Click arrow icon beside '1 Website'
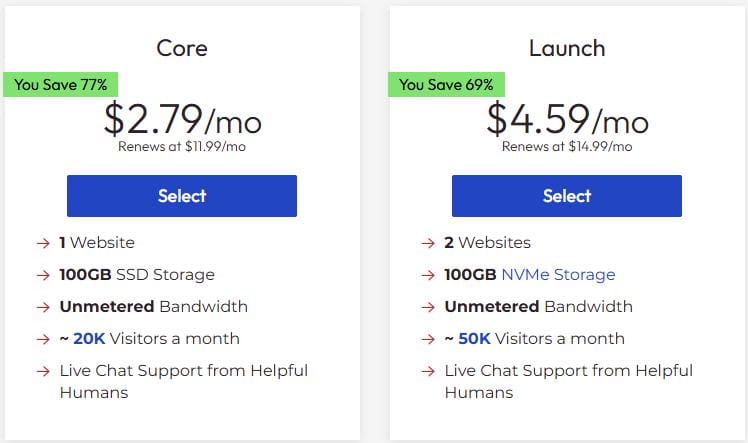Viewport: 748px width, 443px height. [43, 243]
